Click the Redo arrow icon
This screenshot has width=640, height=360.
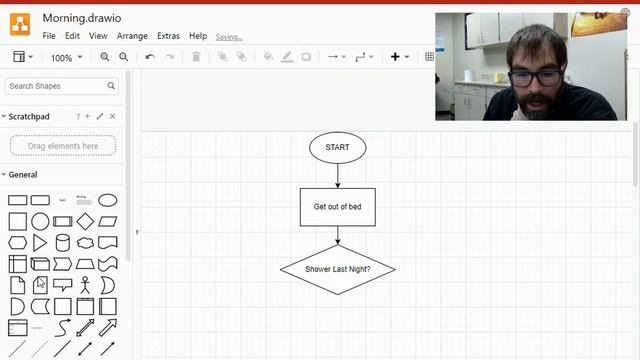pyautogui.click(x=169, y=57)
